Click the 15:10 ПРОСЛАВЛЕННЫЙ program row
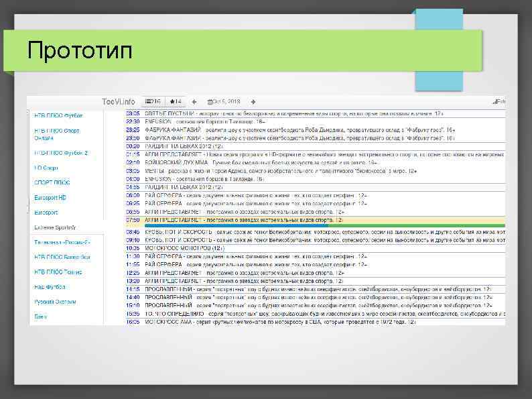This screenshot has height=399, width=532. 315,305
